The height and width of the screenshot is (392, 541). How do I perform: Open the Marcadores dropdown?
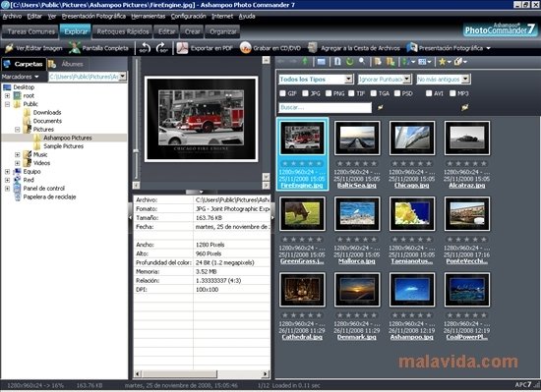pos(20,77)
